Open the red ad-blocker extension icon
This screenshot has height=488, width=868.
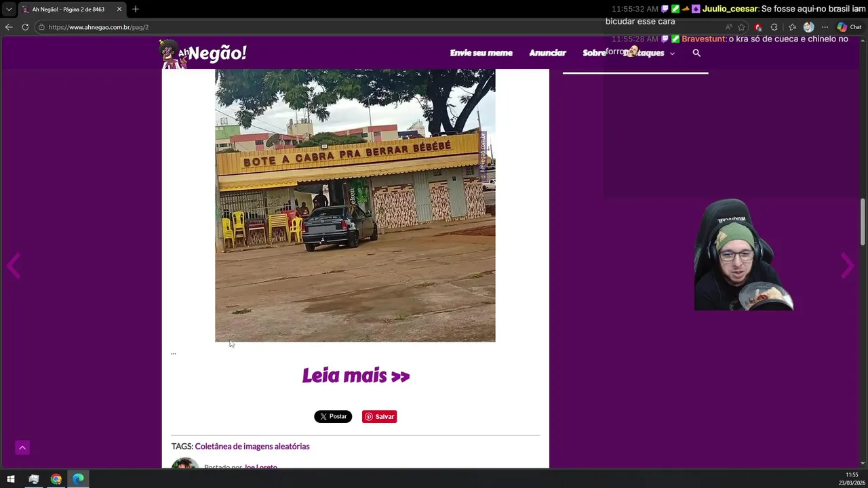(x=758, y=27)
